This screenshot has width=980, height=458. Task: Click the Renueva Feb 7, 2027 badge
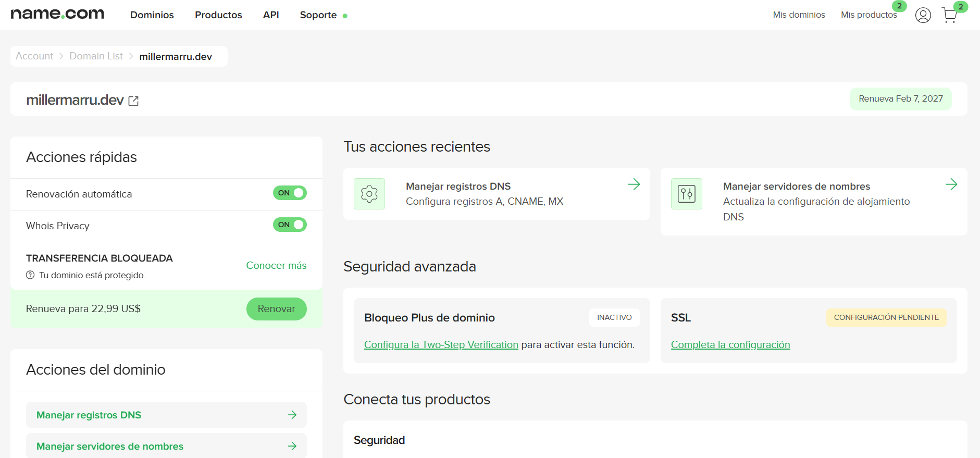[x=901, y=99]
